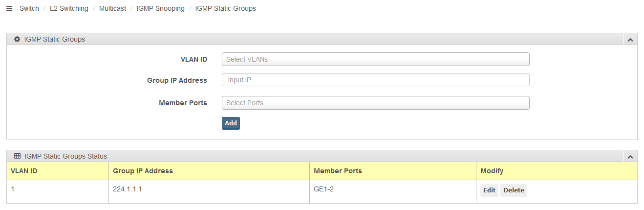Screen dimensions: 644x210
Task: Click the Member Ports table column header
Action: (338, 171)
